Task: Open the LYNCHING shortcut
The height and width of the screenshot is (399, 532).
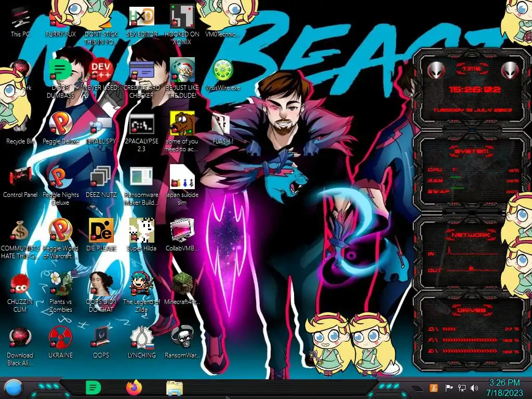Action: pyautogui.click(x=141, y=343)
